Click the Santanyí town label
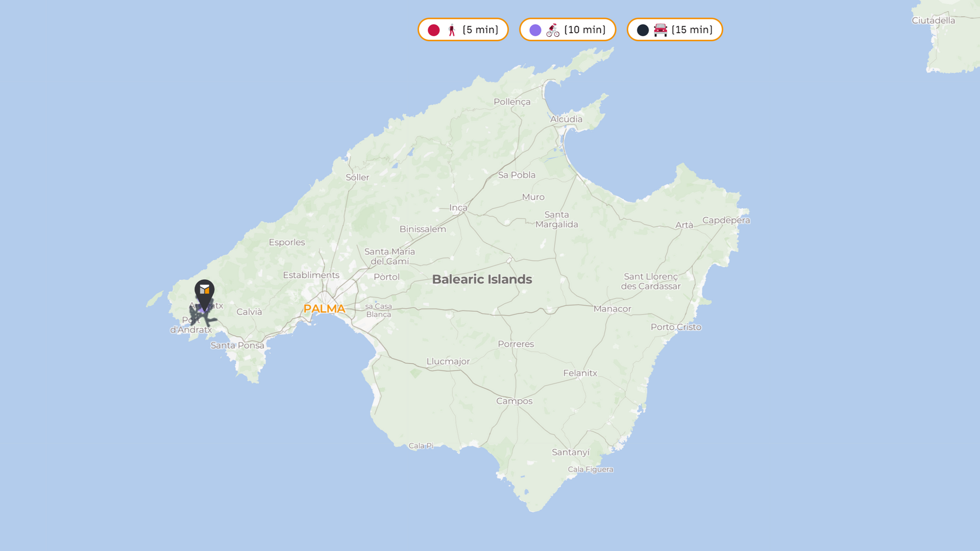 (x=571, y=452)
